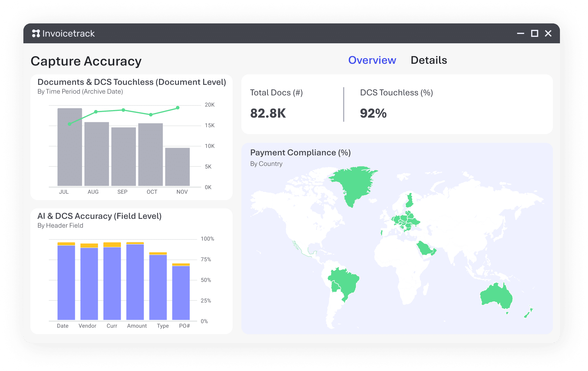Select the Overview tab
Screen dimensions: 588x371
click(x=372, y=60)
